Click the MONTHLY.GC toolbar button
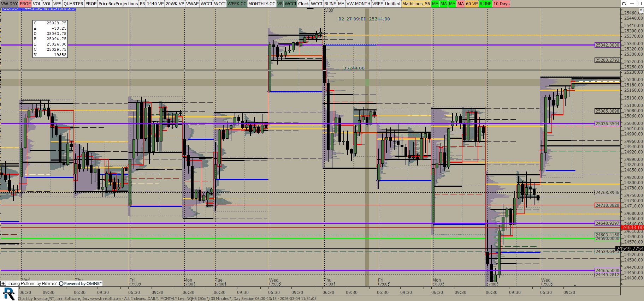 (x=261, y=4)
